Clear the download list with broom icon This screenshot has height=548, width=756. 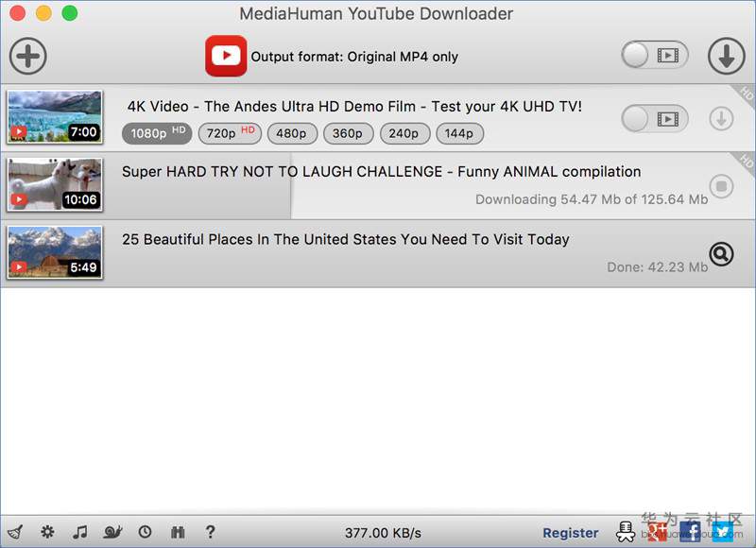pos(16,532)
